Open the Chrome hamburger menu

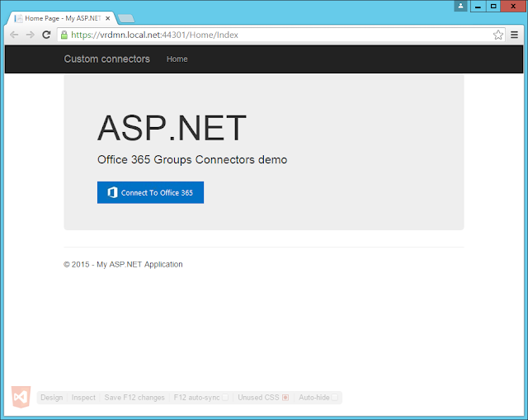click(x=514, y=35)
